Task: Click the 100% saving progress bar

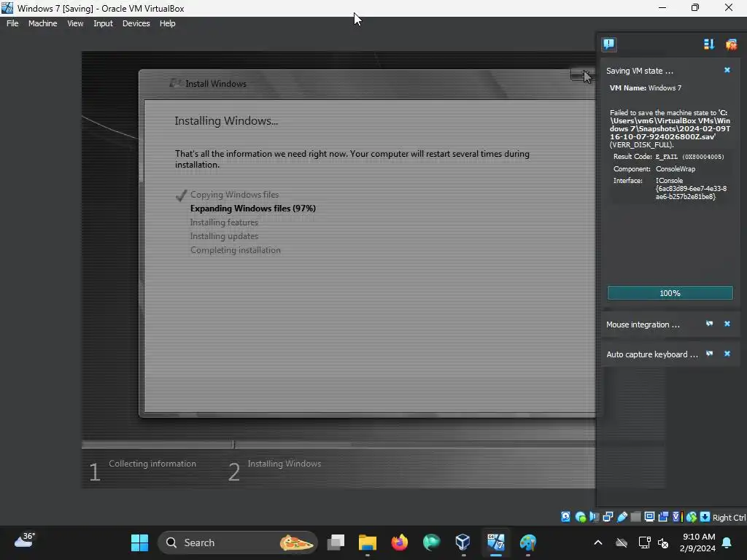Action: tap(670, 293)
